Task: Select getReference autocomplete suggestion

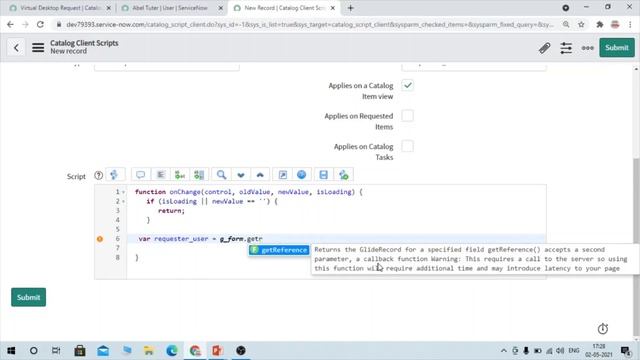Action: [x=279, y=250]
